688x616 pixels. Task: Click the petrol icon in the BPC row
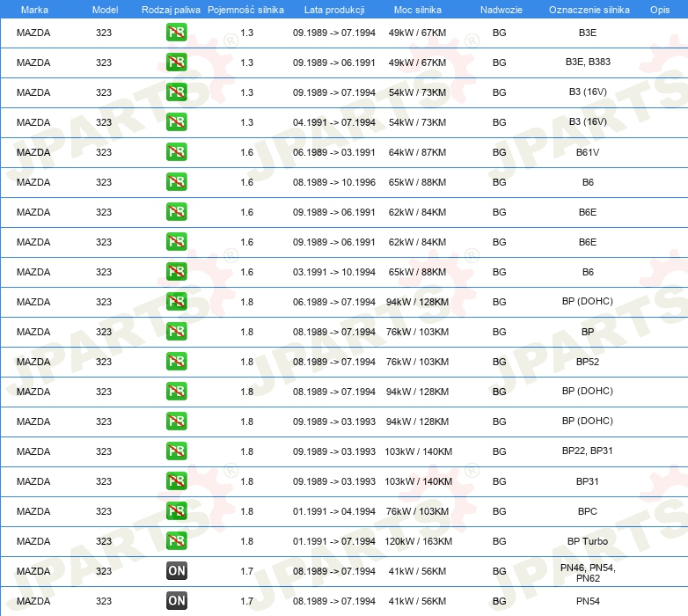point(176,511)
